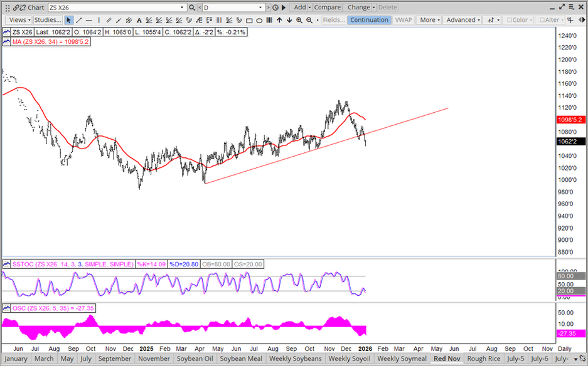Open the Change dropdown arrow

pyautogui.click(x=373, y=8)
